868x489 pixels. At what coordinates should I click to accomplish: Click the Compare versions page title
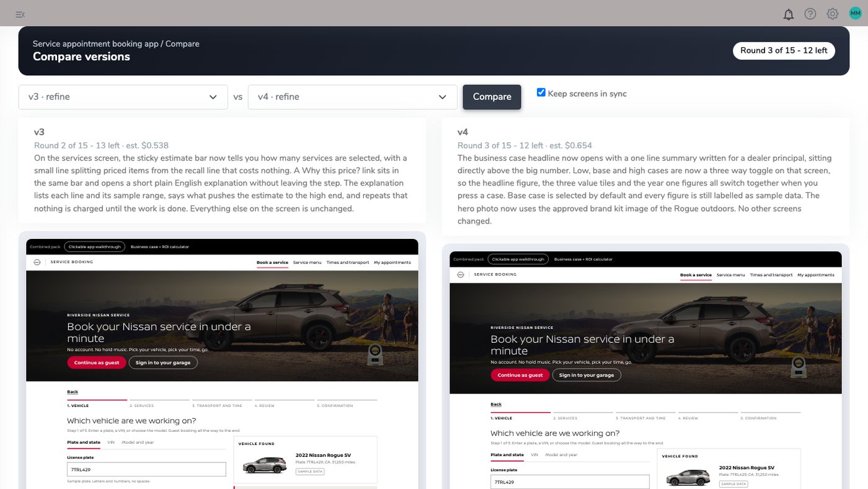[81, 56]
